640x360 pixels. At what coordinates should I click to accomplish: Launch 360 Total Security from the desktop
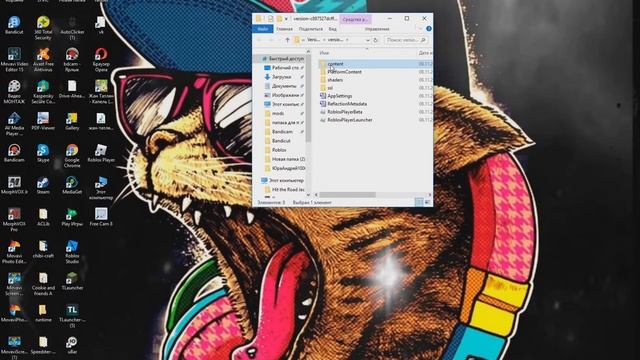[43, 28]
